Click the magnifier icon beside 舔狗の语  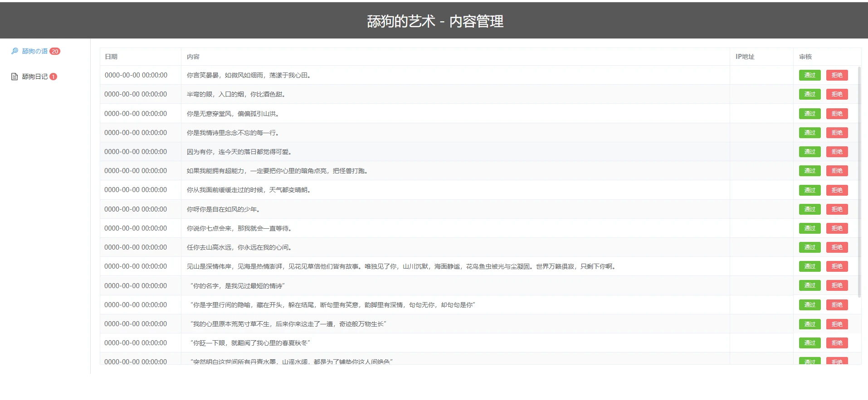(15, 51)
